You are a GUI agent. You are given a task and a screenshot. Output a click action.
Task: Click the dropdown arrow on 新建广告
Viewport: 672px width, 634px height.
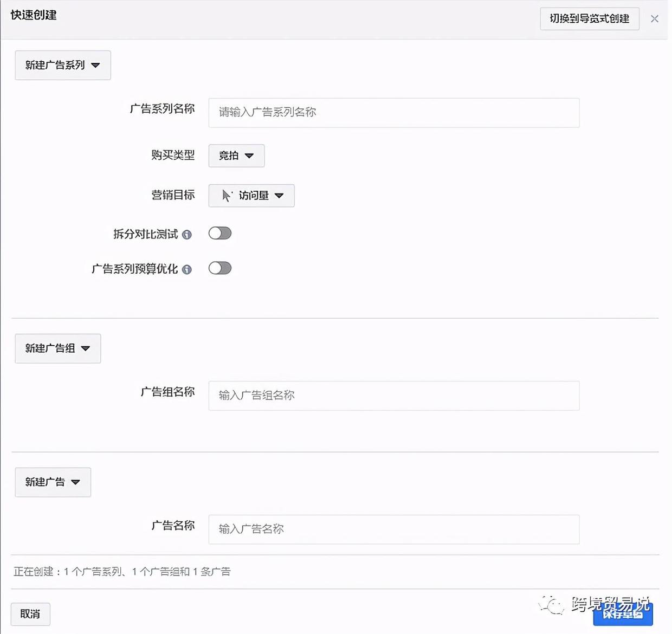point(75,482)
